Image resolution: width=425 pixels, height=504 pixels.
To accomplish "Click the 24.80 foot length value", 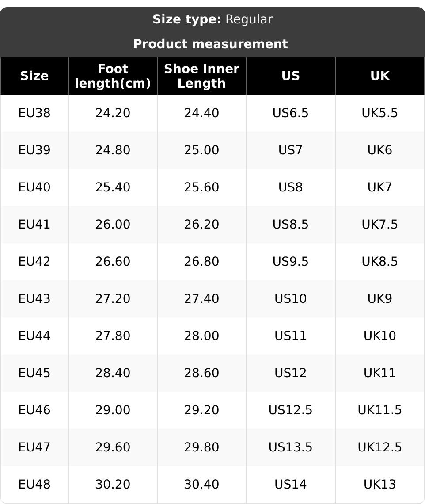I will pyautogui.click(x=113, y=150).
